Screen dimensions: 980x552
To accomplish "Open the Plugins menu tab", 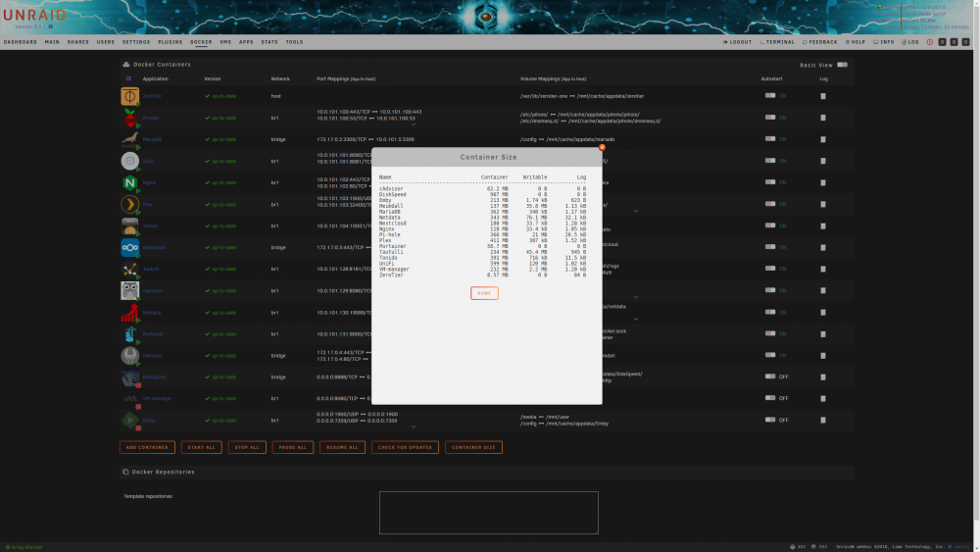I will [170, 42].
